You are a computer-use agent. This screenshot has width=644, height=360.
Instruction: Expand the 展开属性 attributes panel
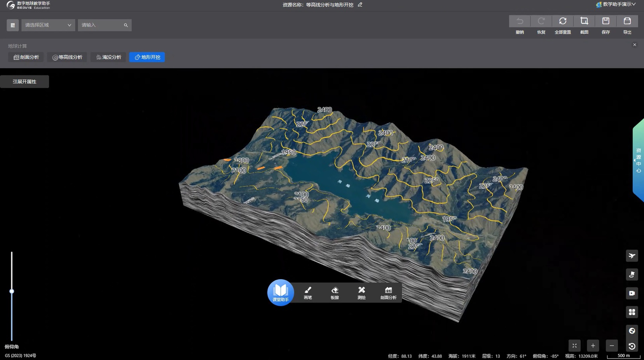coord(24,82)
